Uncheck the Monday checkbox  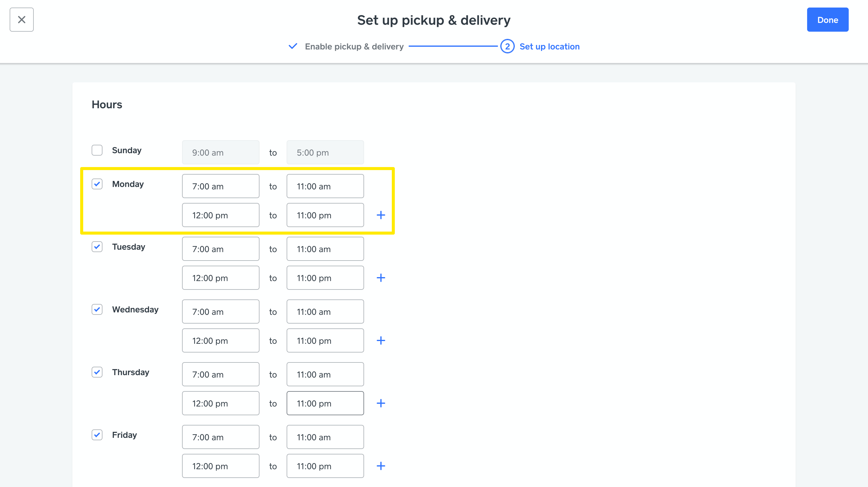click(97, 184)
